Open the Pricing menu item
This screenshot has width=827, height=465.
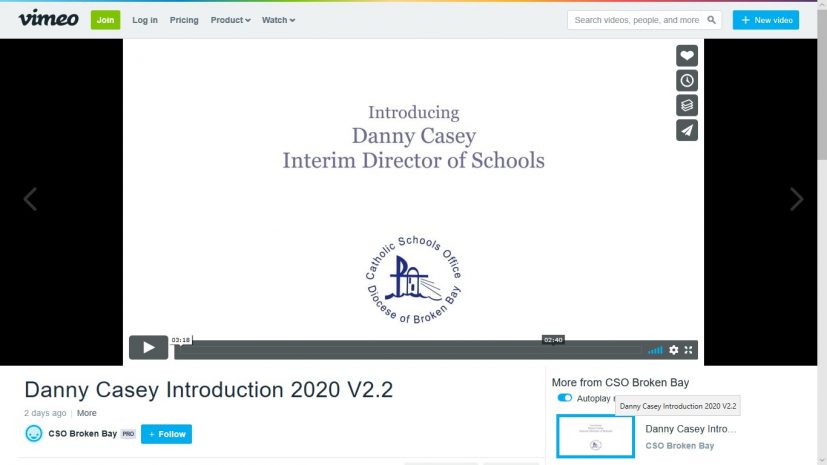(x=184, y=20)
